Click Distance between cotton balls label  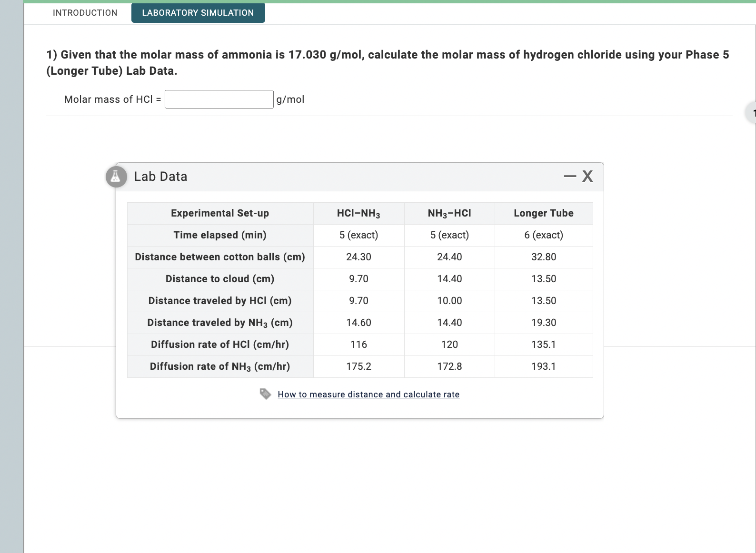tap(220, 257)
